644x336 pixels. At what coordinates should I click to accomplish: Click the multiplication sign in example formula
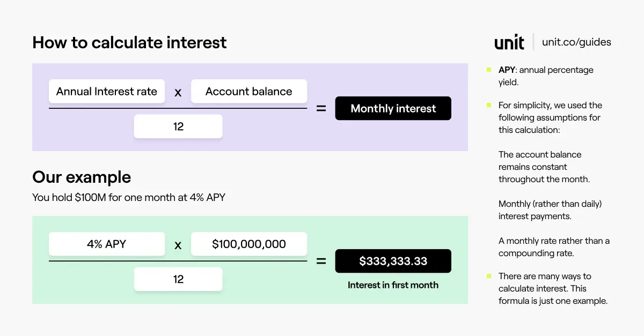tap(178, 245)
